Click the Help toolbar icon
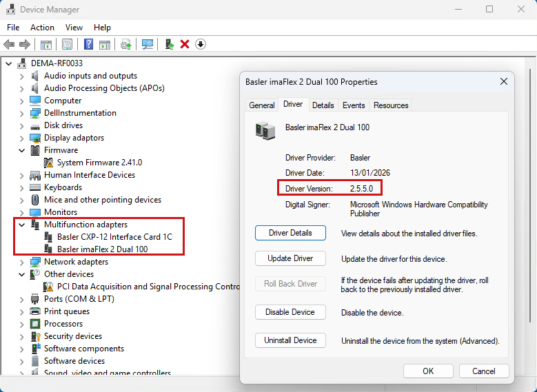The height and width of the screenshot is (392, 537). tap(88, 44)
